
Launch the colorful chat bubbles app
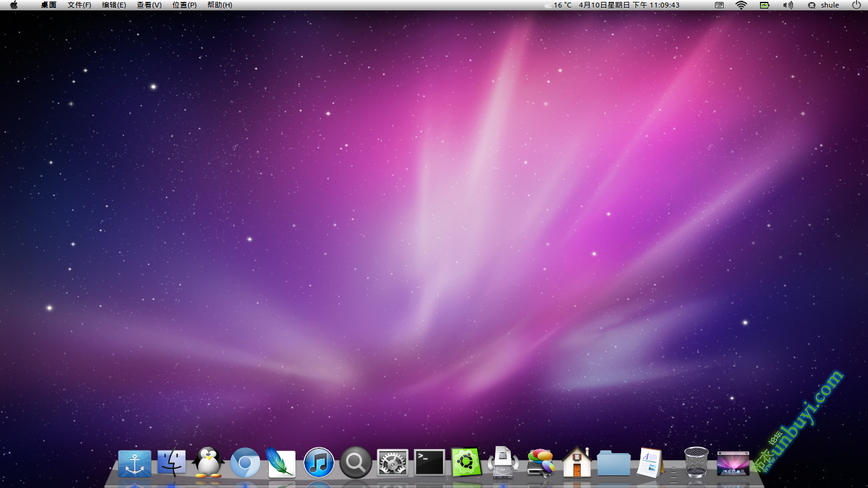540,463
